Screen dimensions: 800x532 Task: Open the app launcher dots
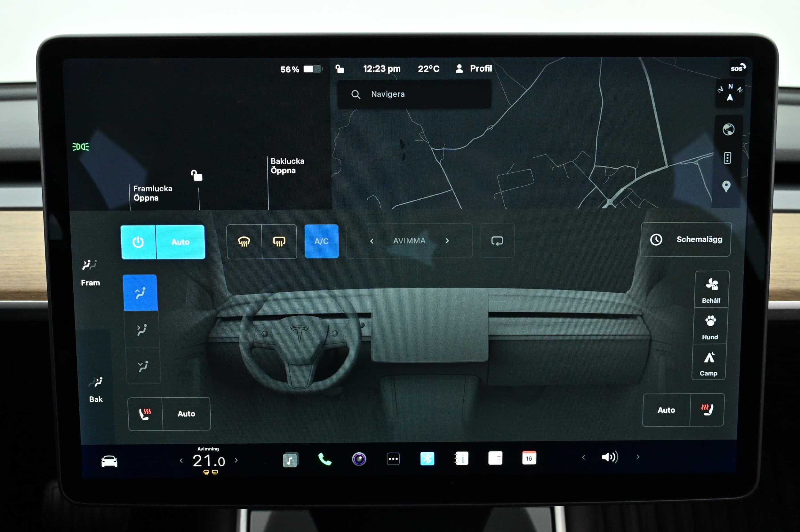tap(393, 459)
